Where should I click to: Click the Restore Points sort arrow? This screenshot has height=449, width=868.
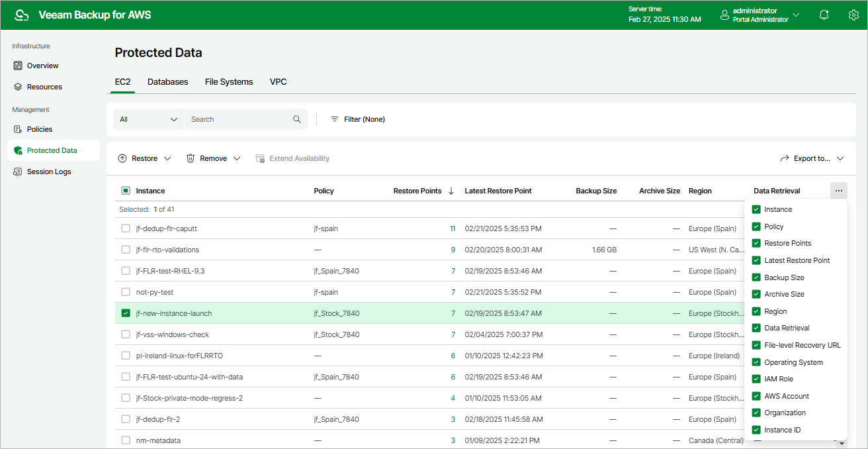451,191
